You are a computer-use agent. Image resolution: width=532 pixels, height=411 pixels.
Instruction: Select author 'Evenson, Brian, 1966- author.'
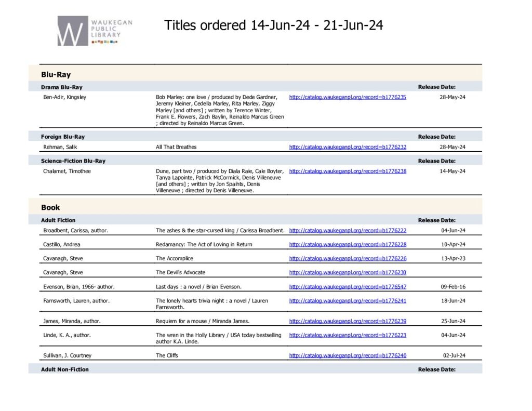pos(79,287)
